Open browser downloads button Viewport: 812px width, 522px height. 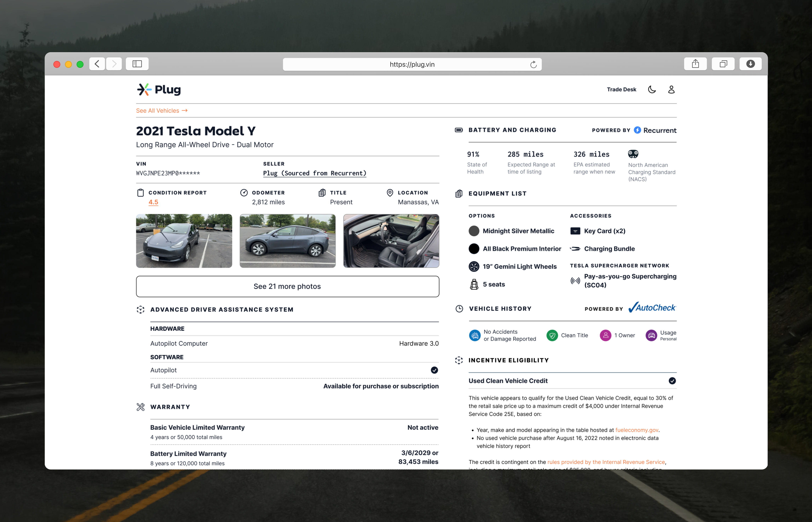pyautogui.click(x=750, y=64)
